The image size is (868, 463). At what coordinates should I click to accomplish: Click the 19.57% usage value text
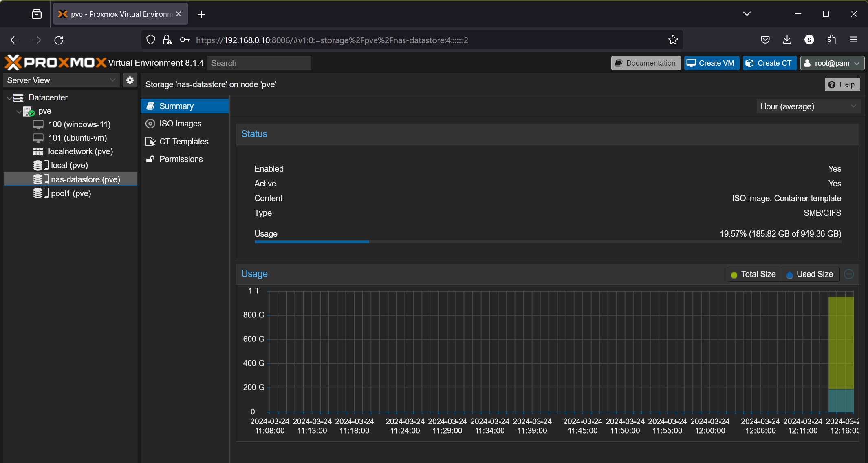(x=780, y=234)
